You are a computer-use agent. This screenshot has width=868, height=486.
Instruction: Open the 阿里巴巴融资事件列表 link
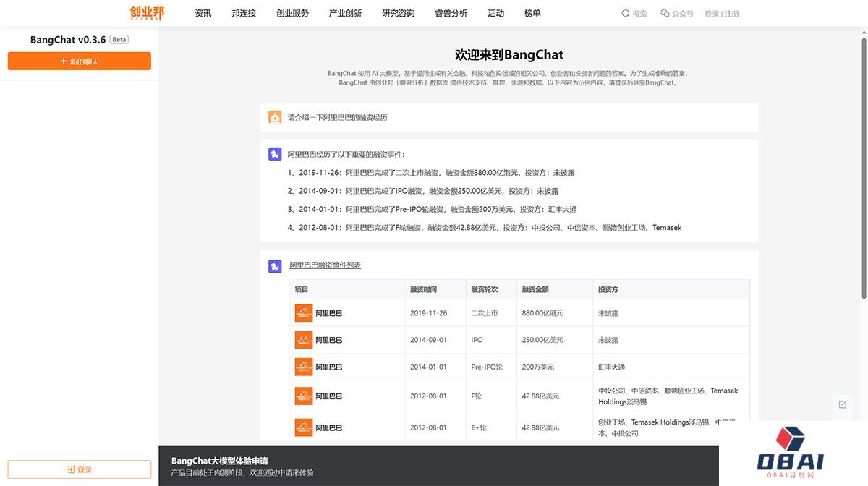pyautogui.click(x=325, y=265)
